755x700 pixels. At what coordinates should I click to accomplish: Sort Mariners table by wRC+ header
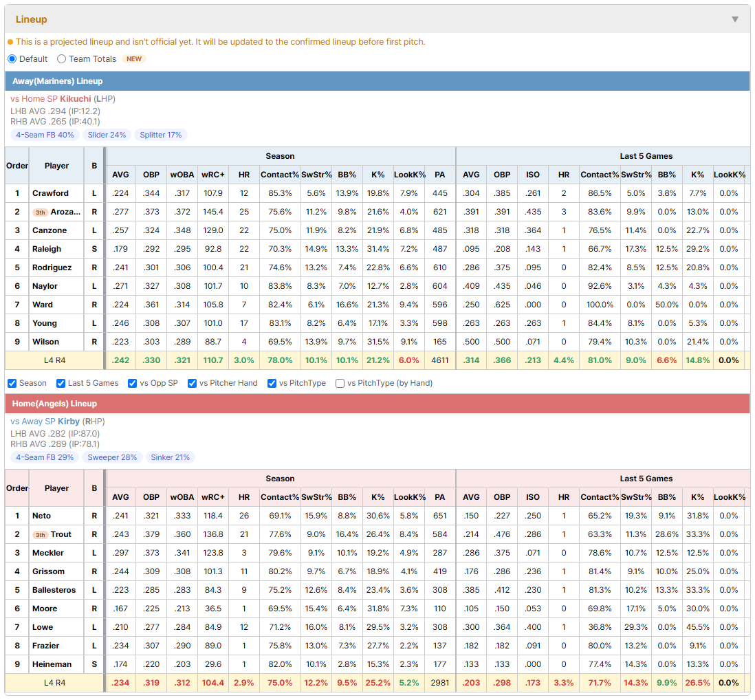(213, 175)
